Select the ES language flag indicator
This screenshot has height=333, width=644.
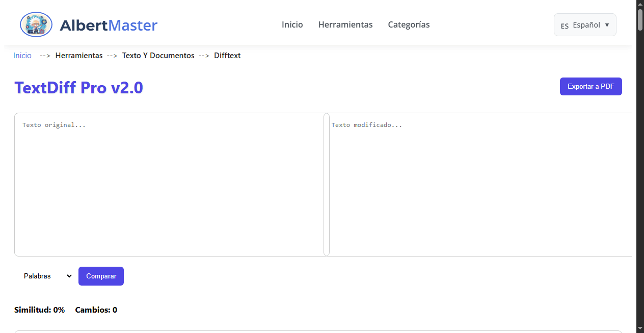click(566, 25)
